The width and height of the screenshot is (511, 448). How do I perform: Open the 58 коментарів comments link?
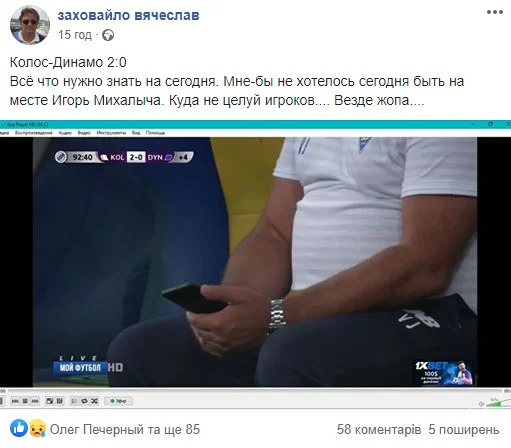[379, 429]
